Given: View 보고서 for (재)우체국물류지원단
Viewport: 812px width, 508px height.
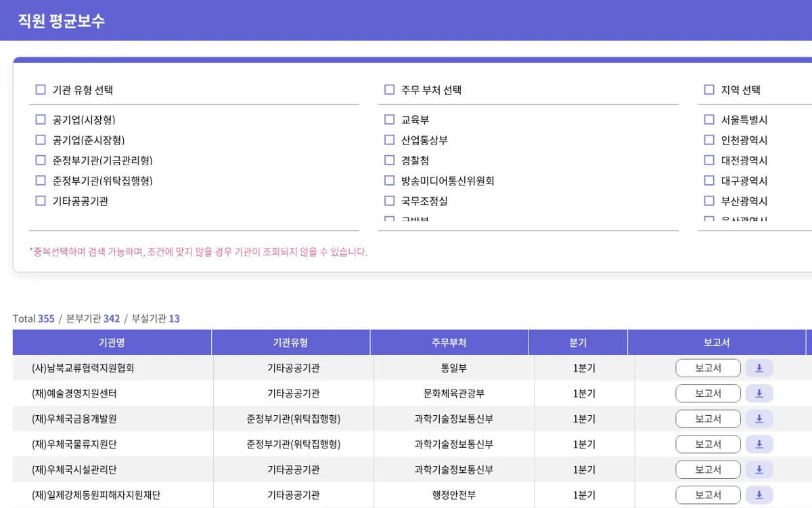Looking at the screenshot, I should click(708, 444).
